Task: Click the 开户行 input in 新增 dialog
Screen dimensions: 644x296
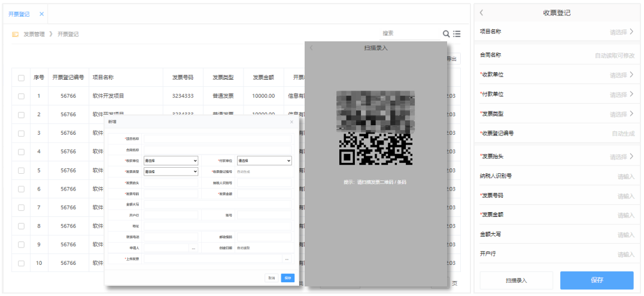Action: 171,215
